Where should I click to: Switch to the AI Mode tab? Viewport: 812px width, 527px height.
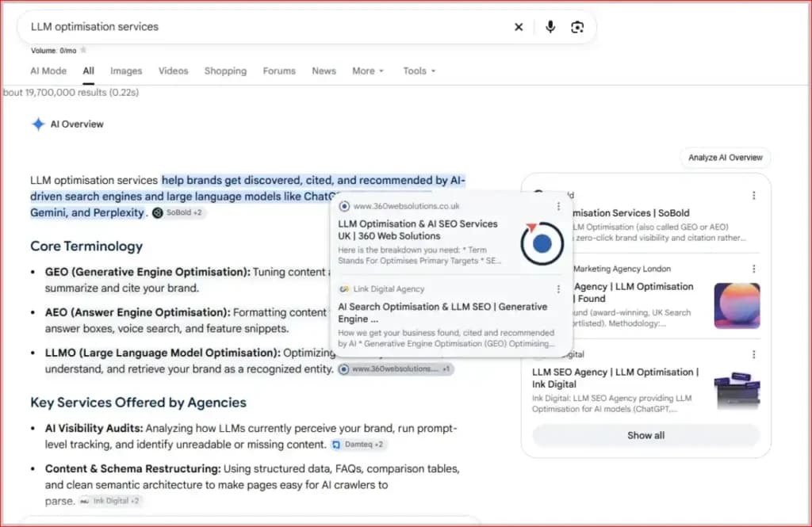click(x=48, y=71)
